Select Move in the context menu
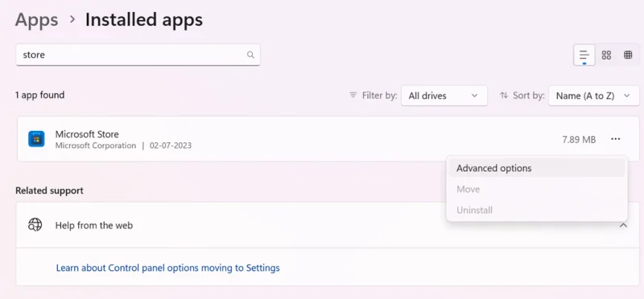 coord(537,189)
